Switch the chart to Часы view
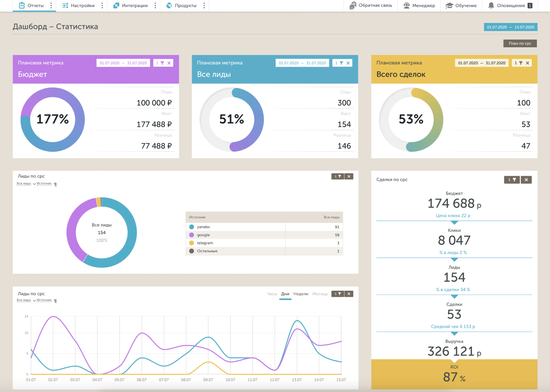550x392 pixels. (272, 294)
